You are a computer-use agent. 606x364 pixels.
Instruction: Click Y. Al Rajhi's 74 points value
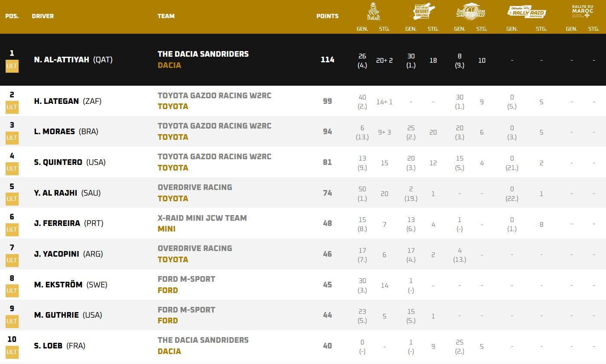[x=327, y=193]
